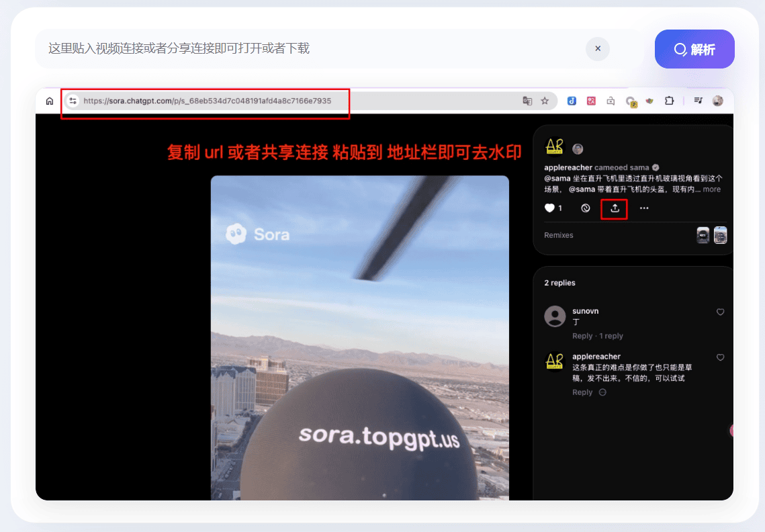This screenshot has height=532, width=765.
Task: Open applereacher's avatar in the replies
Action: point(555,362)
